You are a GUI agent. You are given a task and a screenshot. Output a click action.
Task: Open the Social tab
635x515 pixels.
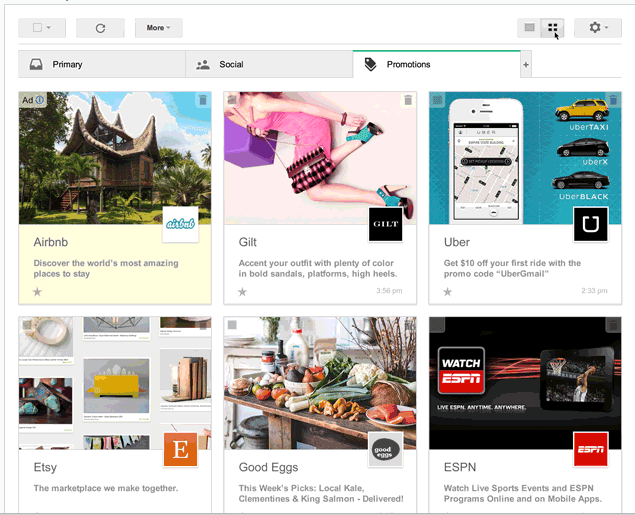click(269, 64)
